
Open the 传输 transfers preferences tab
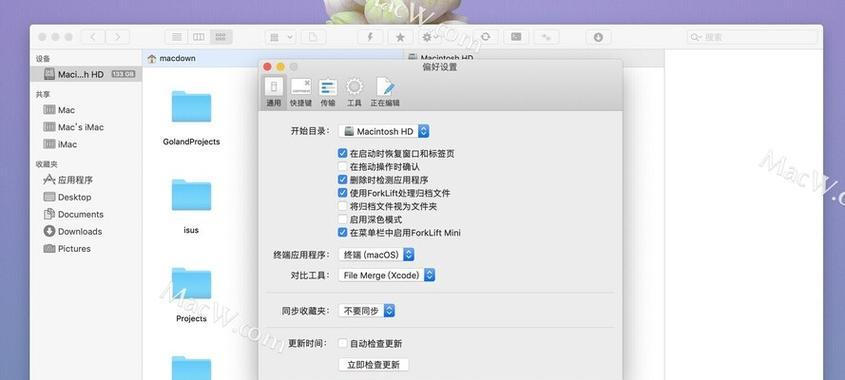(x=328, y=92)
